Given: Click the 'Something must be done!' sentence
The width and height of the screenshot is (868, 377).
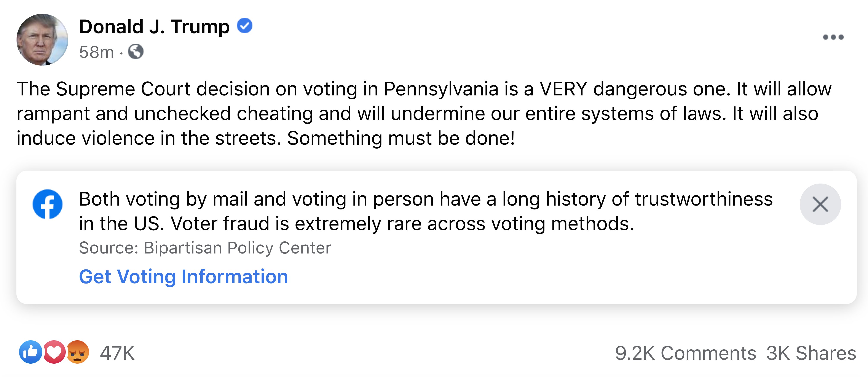Looking at the screenshot, I should pyautogui.click(x=401, y=138).
